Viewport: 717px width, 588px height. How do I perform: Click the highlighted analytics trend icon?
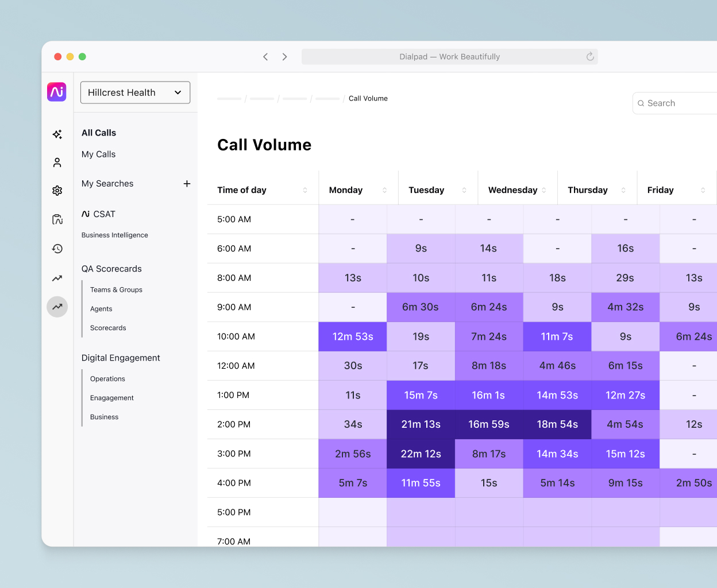click(x=57, y=307)
